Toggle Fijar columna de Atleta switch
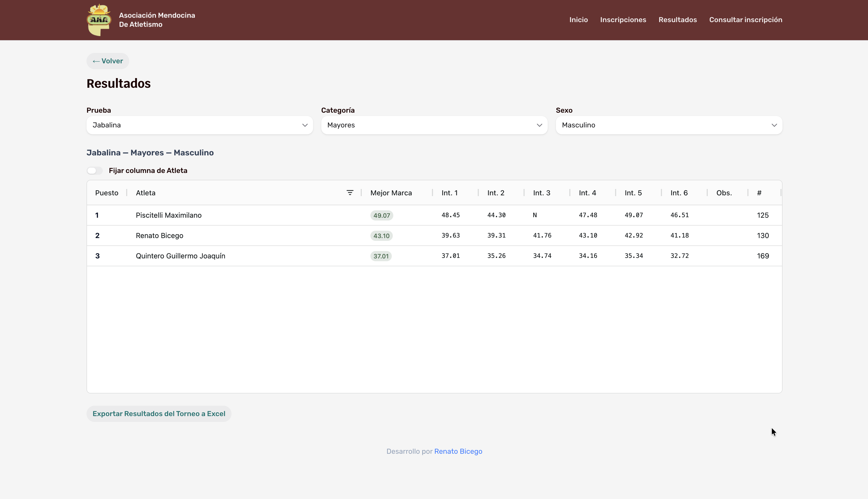The height and width of the screenshot is (499, 868). [x=95, y=171]
